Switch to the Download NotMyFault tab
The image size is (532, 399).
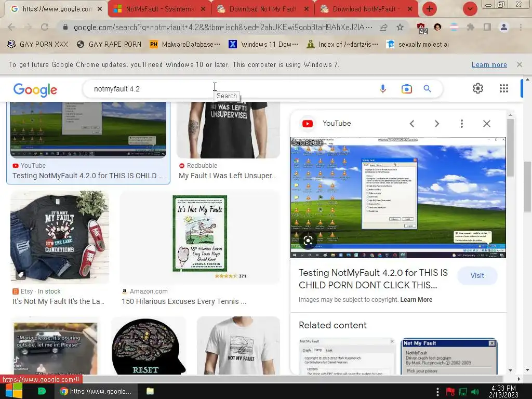pyautogui.click(x=366, y=9)
